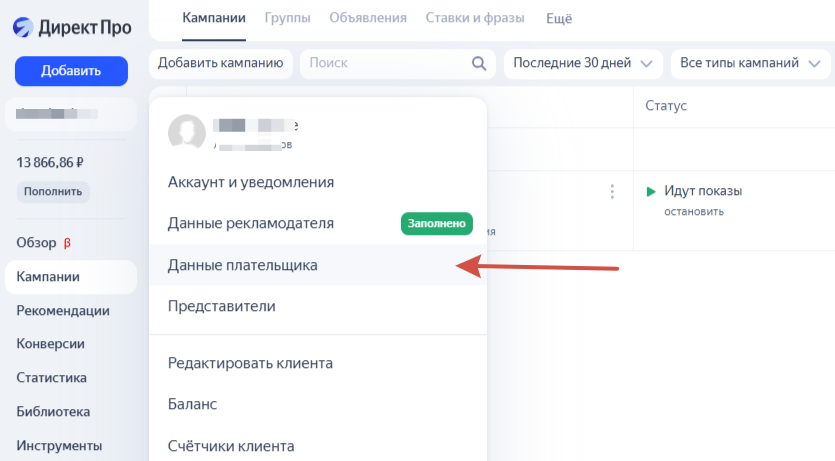Open Статистика in the left sidebar

51,378
